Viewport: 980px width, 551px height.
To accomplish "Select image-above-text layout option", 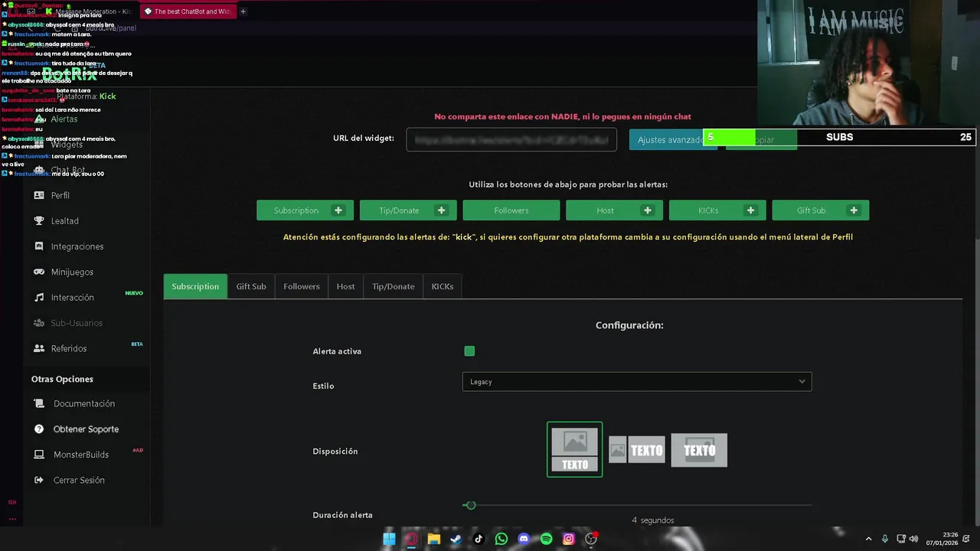I will (575, 450).
